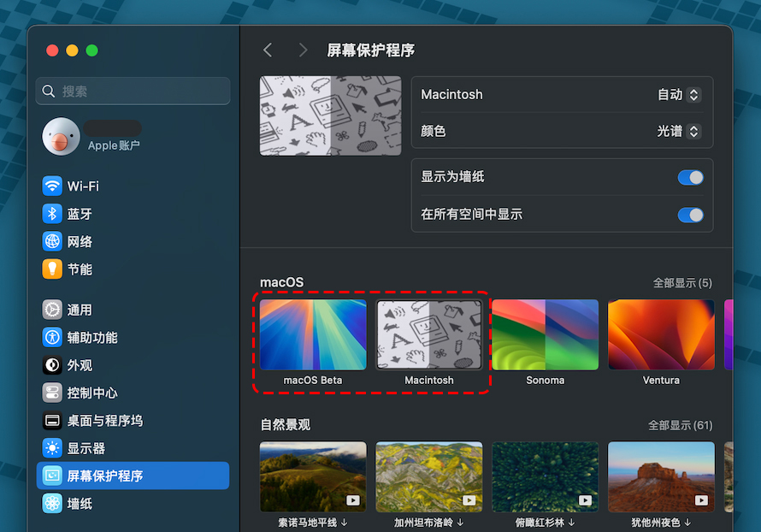This screenshot has height=532, width=761.
Task: Click download arrow next to 索诺马地平线
Action: pos(344,523)
